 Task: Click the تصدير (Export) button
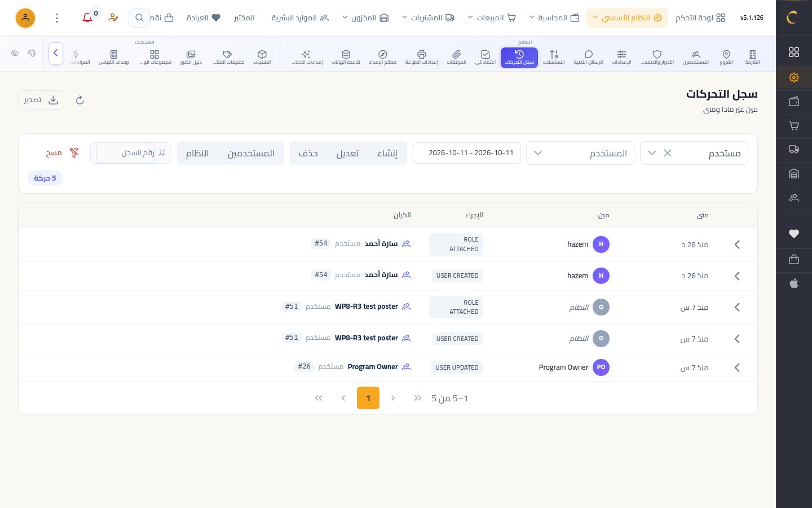click(41, 100)
